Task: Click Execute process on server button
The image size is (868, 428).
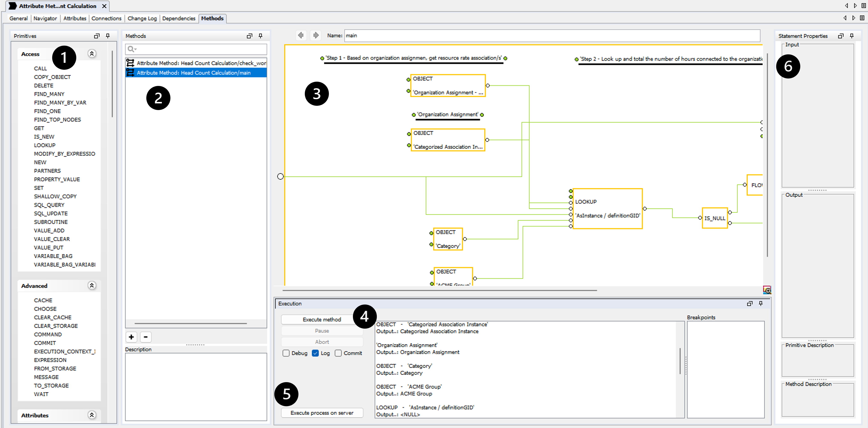Action: (x=321, y=412)
